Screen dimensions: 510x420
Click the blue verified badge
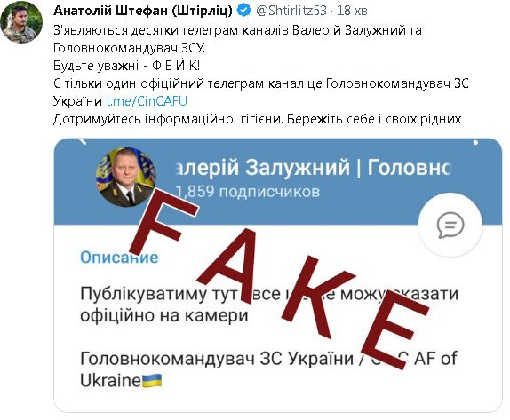[244, 11]
